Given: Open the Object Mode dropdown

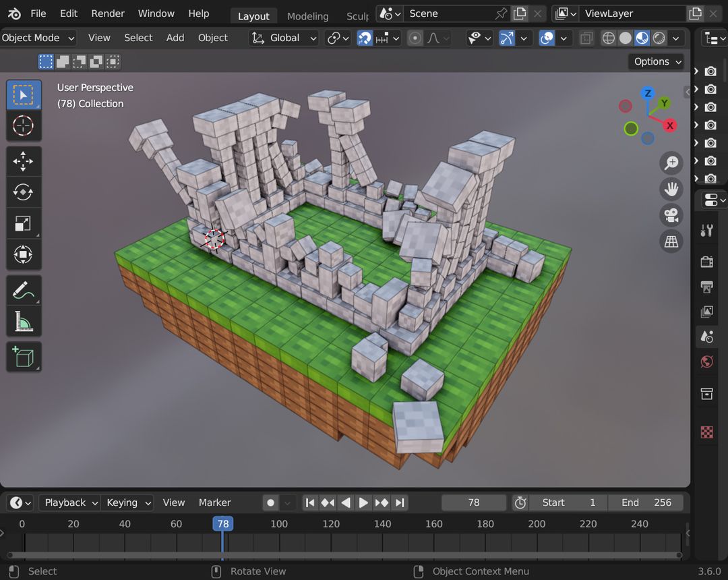Looking at the screenshot, I should [38, 38].
